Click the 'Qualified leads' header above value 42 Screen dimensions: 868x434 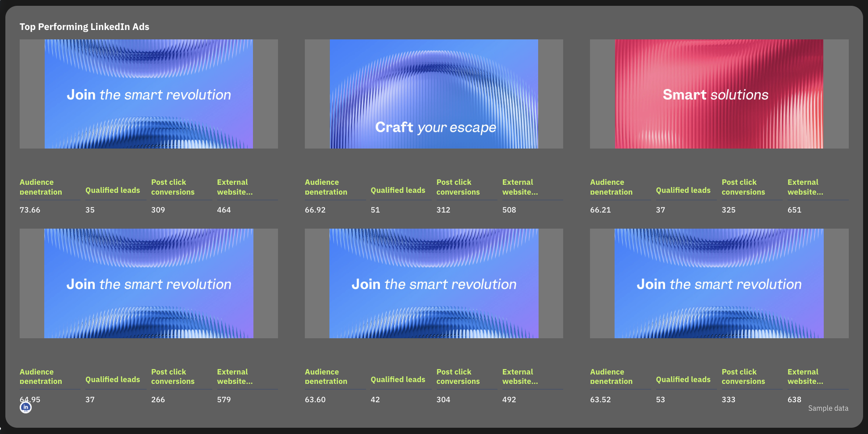(x=398, y=379)
